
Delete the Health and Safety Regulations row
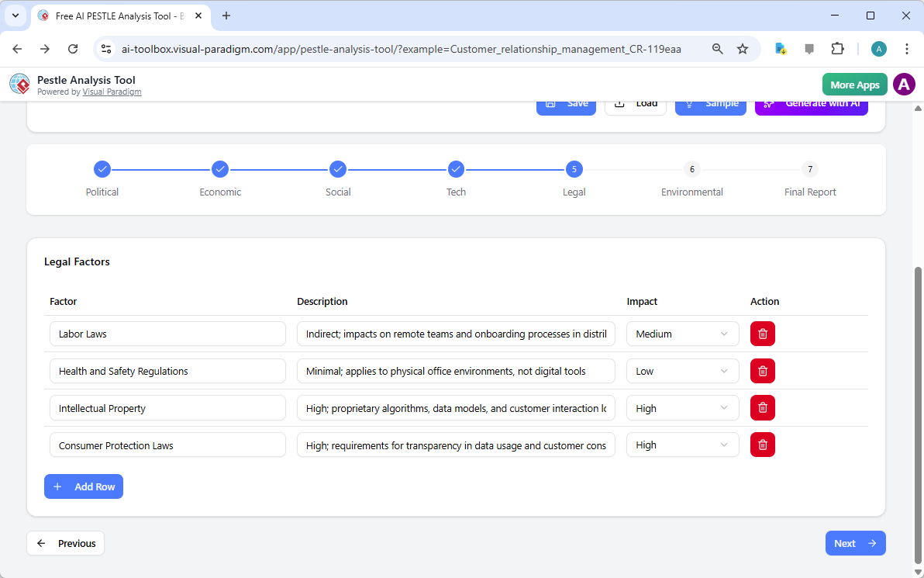pos(762,371)
